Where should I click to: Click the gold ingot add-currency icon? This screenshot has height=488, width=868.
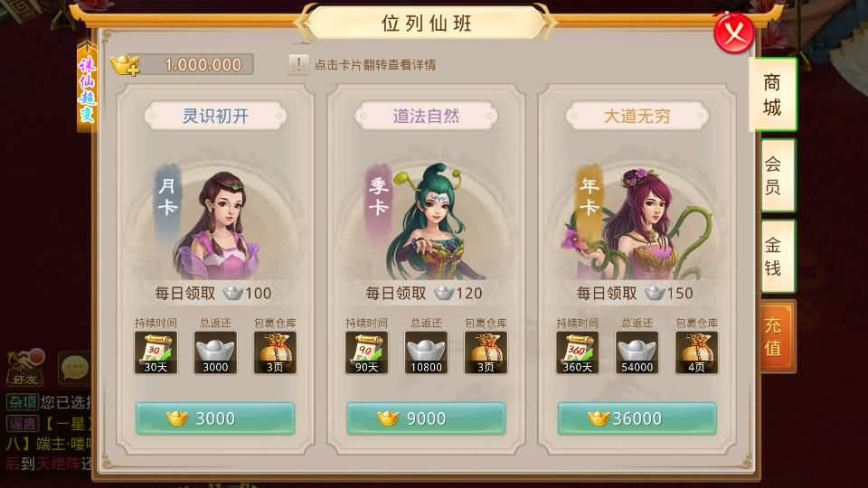coord(125,65)
